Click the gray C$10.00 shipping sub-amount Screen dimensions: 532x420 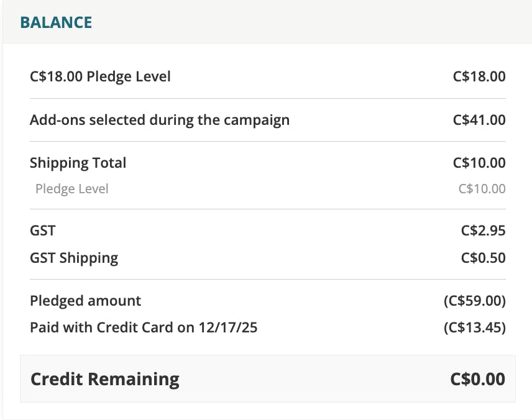click(482, 189)
